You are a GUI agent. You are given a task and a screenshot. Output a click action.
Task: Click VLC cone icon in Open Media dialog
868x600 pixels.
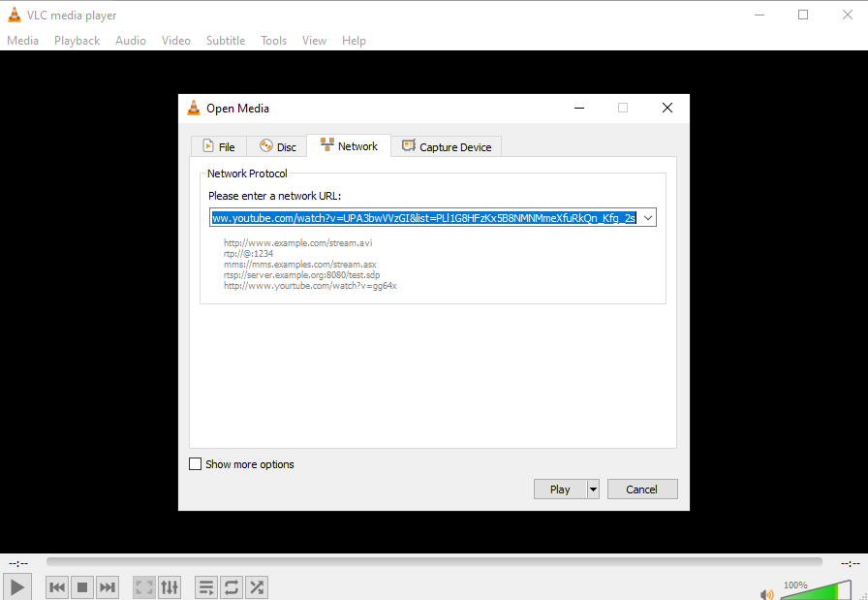(194, 108)
